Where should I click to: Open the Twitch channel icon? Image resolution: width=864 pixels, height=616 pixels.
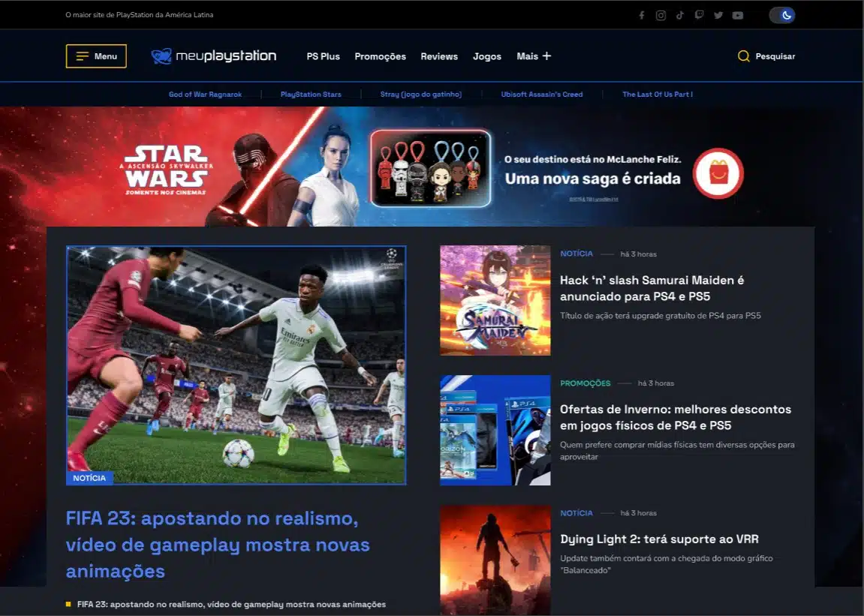click(700, 14)
